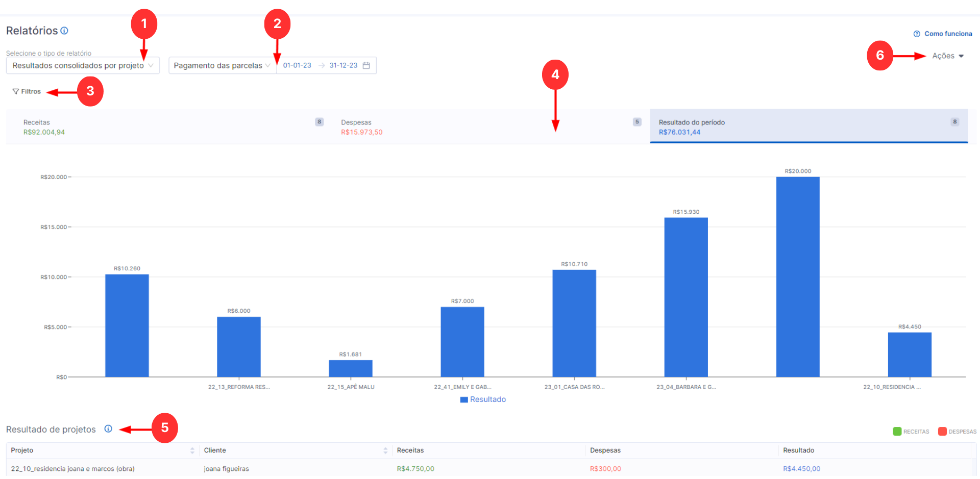Click the Filtros funnel icon
The width and height of the screenshot is (980, 479).
pyautogui.click(x=16, y=92)
